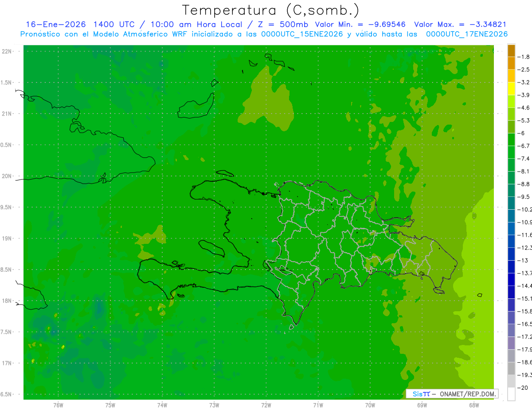Click the '75W' longitude axis label
The height and width of the screenshot is (411, 532).
pos(110,405)
